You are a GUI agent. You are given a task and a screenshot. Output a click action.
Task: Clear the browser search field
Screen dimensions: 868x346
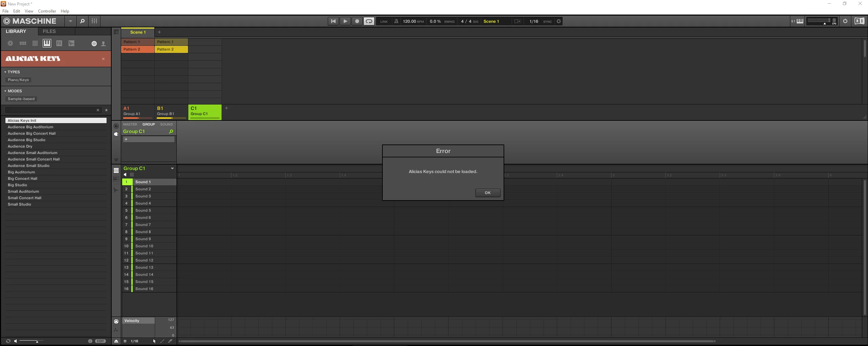[98, 110]
